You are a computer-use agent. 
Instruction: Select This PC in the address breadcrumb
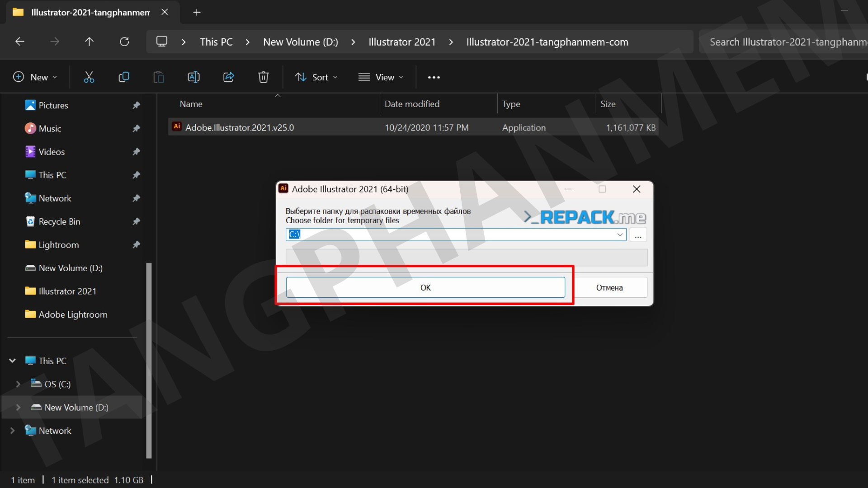216,42
